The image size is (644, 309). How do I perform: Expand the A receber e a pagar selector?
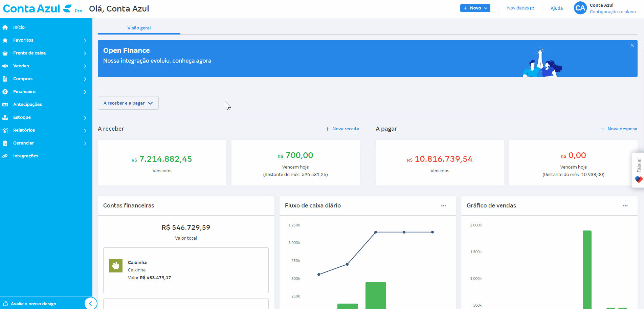[128, 103]
